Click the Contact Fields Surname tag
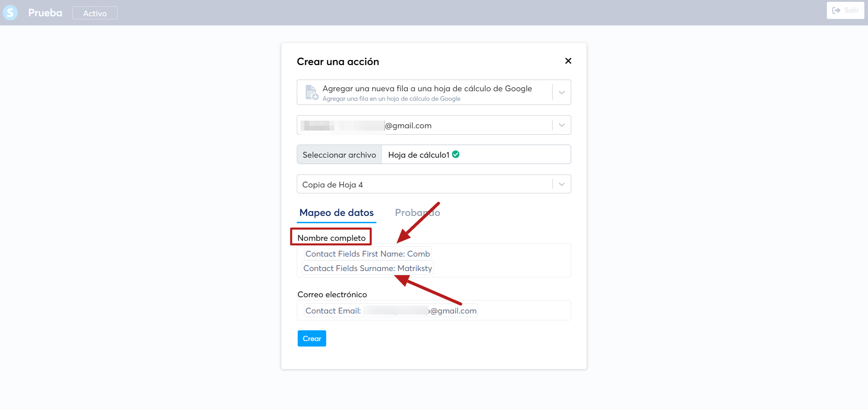 (x=368, y=268)
